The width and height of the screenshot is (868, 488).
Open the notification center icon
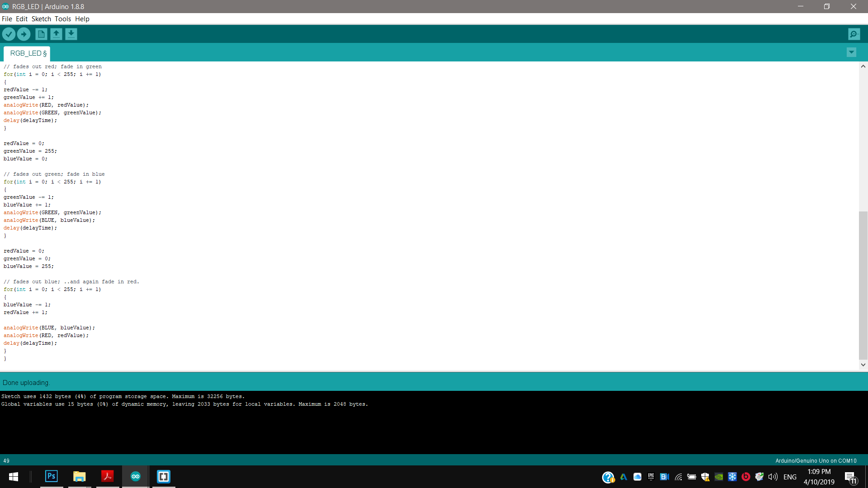click(x=850, y=477)
